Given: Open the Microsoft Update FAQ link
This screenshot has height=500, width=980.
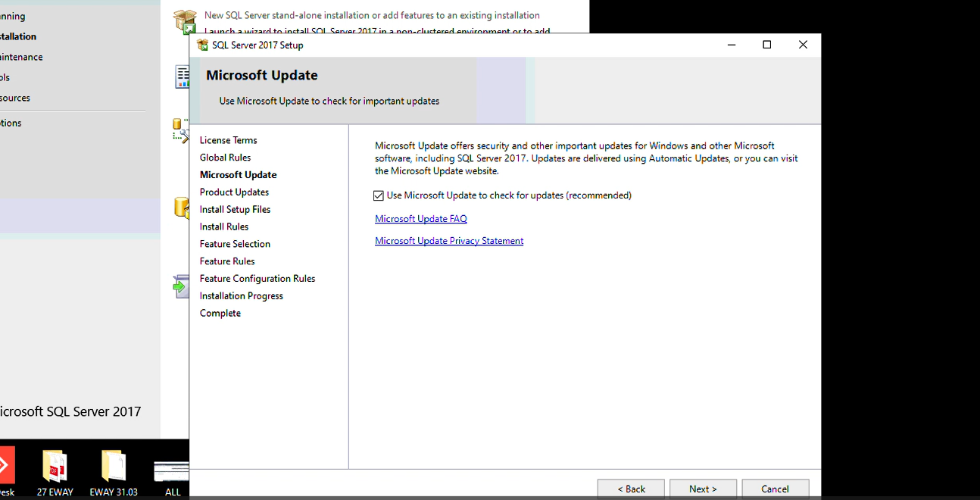Looking at the screenshot, I should tap(421, 219).
